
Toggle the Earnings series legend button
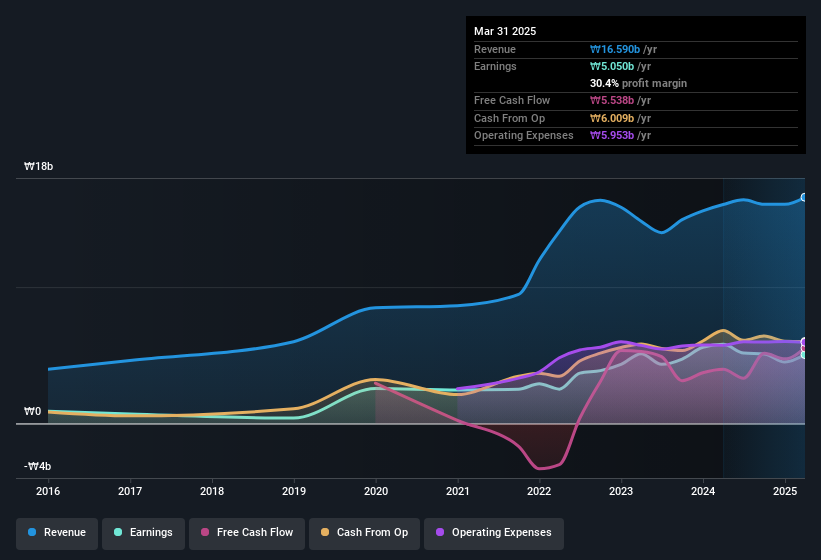click(143, 533)
